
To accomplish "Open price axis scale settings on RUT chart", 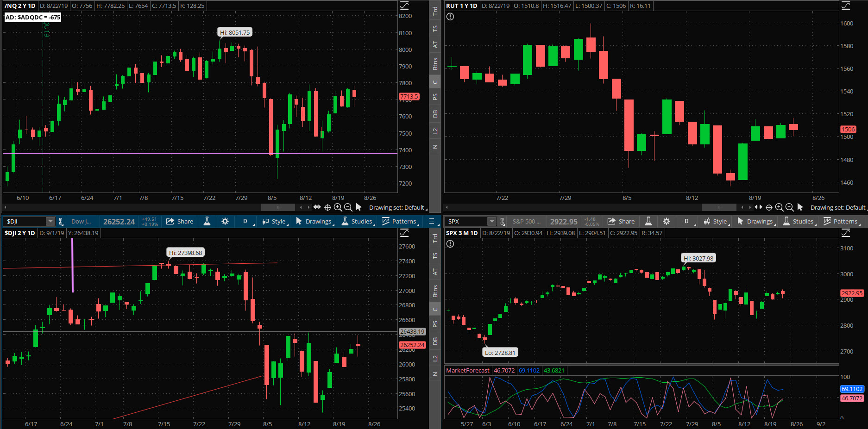I will tap(846, 6).
